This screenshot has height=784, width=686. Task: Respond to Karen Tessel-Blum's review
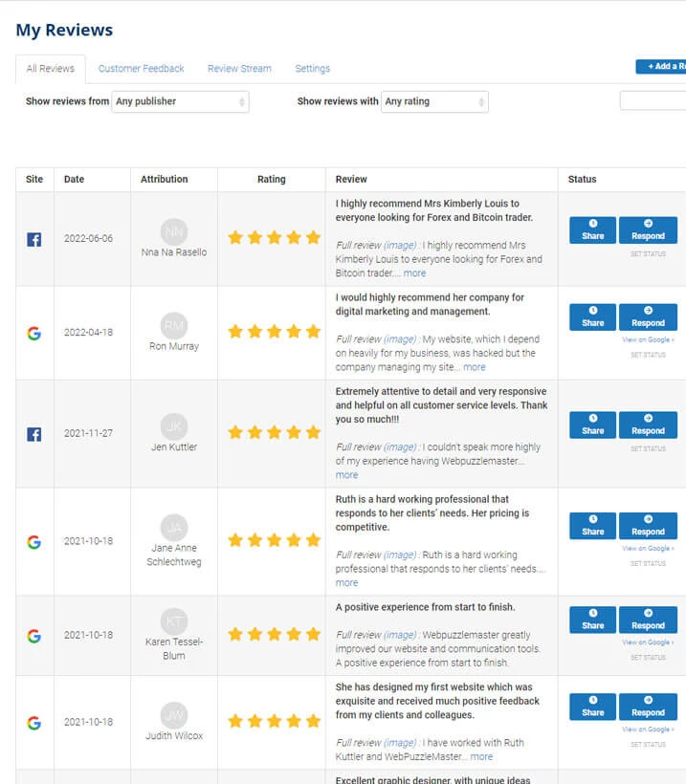click(648, 620)
